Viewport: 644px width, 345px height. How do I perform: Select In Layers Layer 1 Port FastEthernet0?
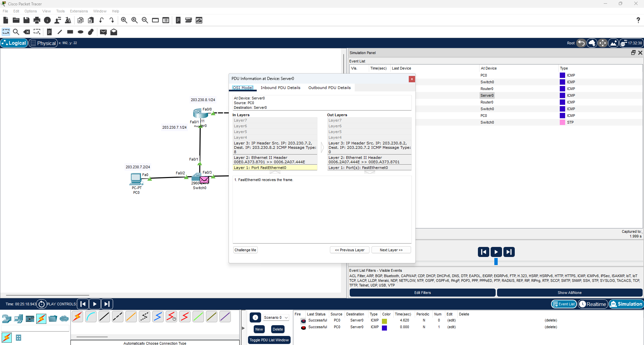pos(275,168)
